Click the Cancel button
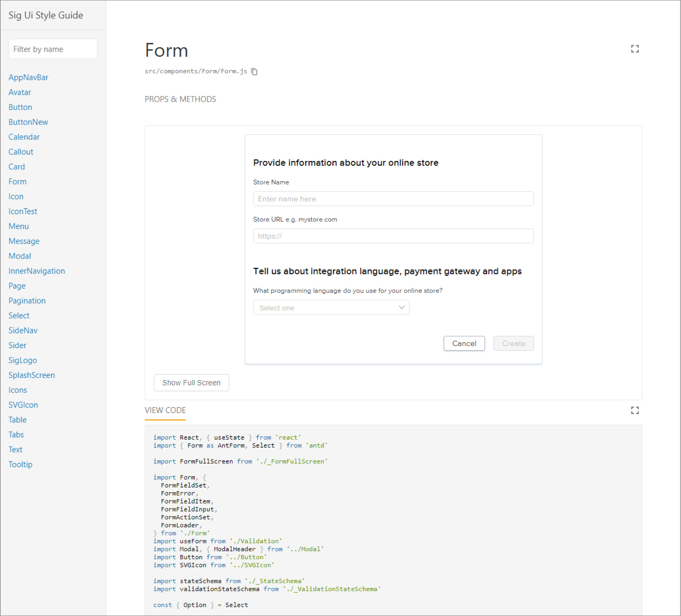Viewport: 681px width, 616px height. point(464,343)
